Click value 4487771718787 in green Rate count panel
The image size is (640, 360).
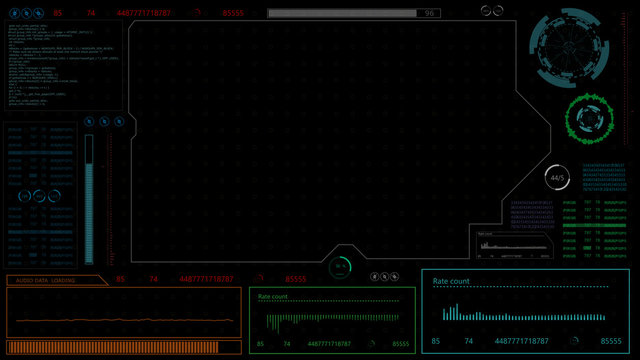click(x=329, y=344)
